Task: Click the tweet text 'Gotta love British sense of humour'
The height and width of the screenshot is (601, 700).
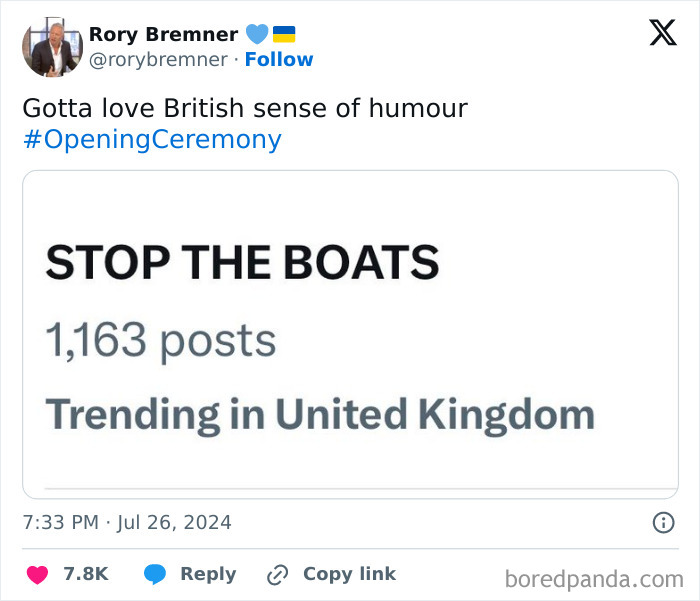Action: [245, 107]
